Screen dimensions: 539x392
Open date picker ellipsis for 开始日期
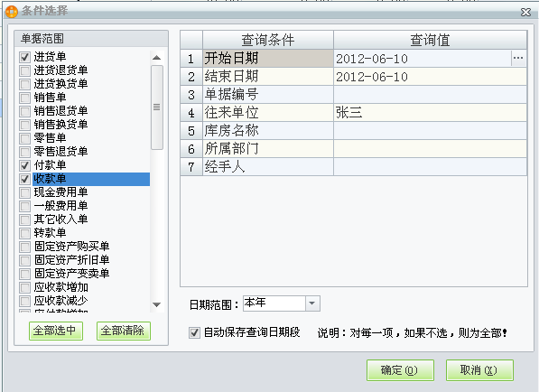(x=518, y=59)
